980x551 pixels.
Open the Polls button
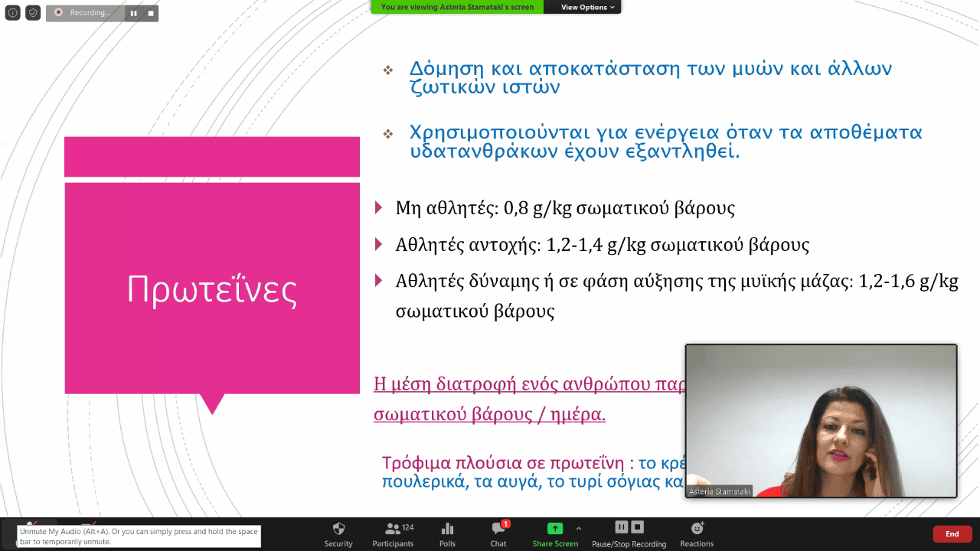point(447,535)
